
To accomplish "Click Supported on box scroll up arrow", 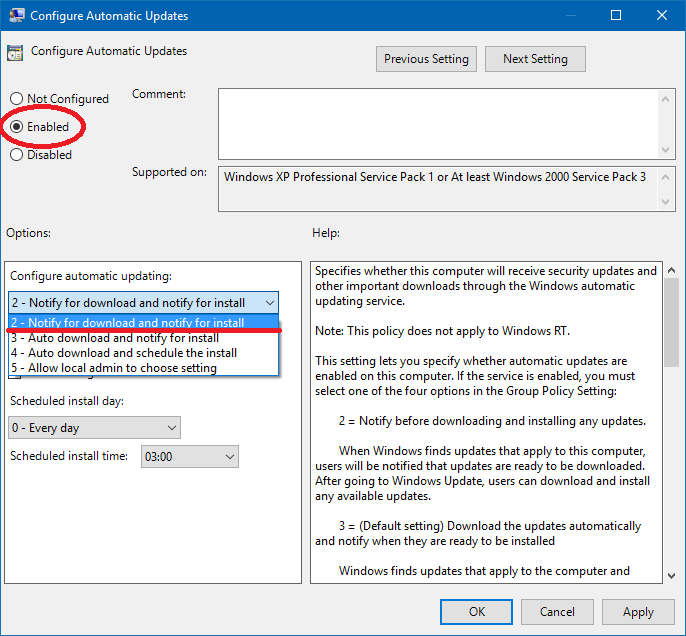I will point(665,177).
